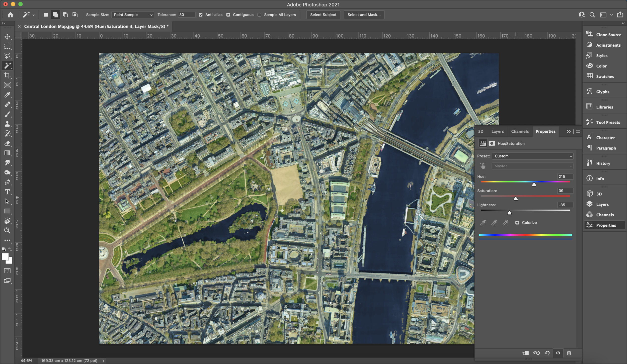The width and height of the screenshot is (627, 364).
Task: Delete adjustment layer with trash icon
Action: coord(569,353)
